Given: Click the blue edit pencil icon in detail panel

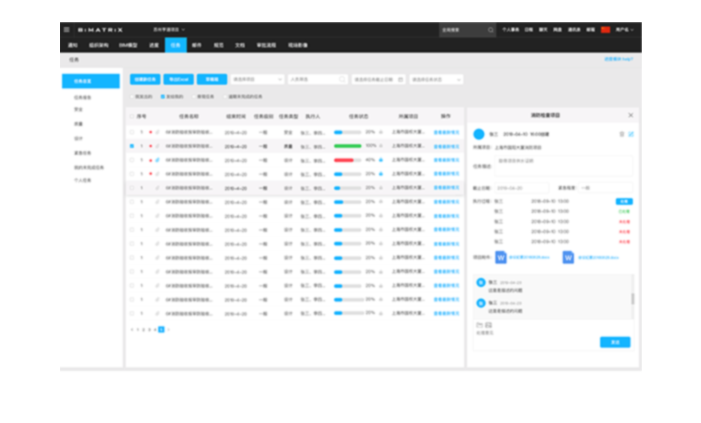Looking at the screenshot, I should 631,134.
